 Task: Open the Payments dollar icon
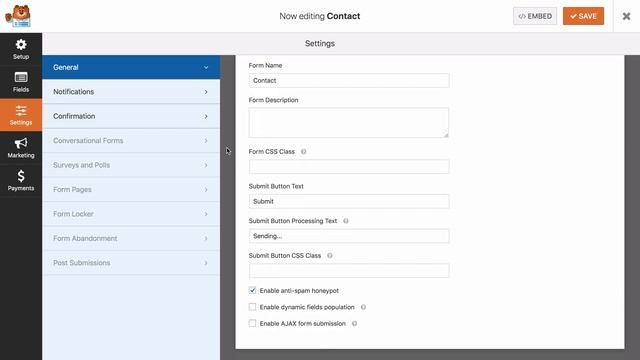(x=21, y=176)
